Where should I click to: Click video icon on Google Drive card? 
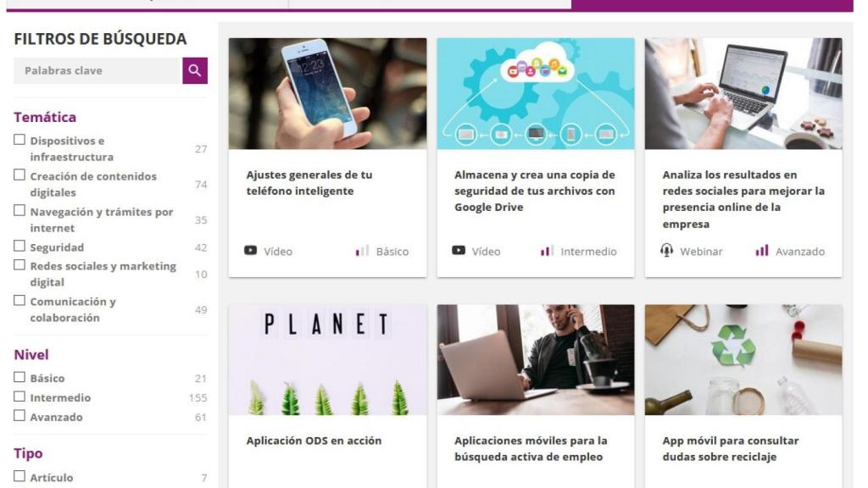click(x=459, y=251)
